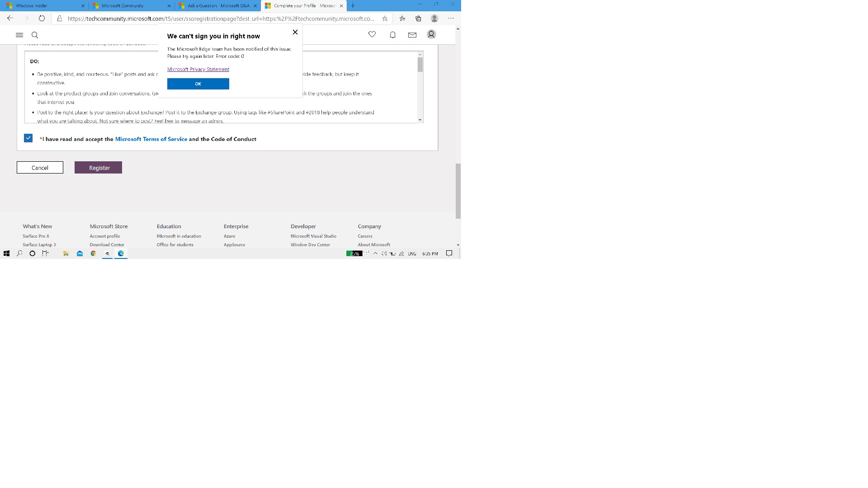The image size is (868, 488).
Task: Open the community hamburger menu
Action: (19, 35)
